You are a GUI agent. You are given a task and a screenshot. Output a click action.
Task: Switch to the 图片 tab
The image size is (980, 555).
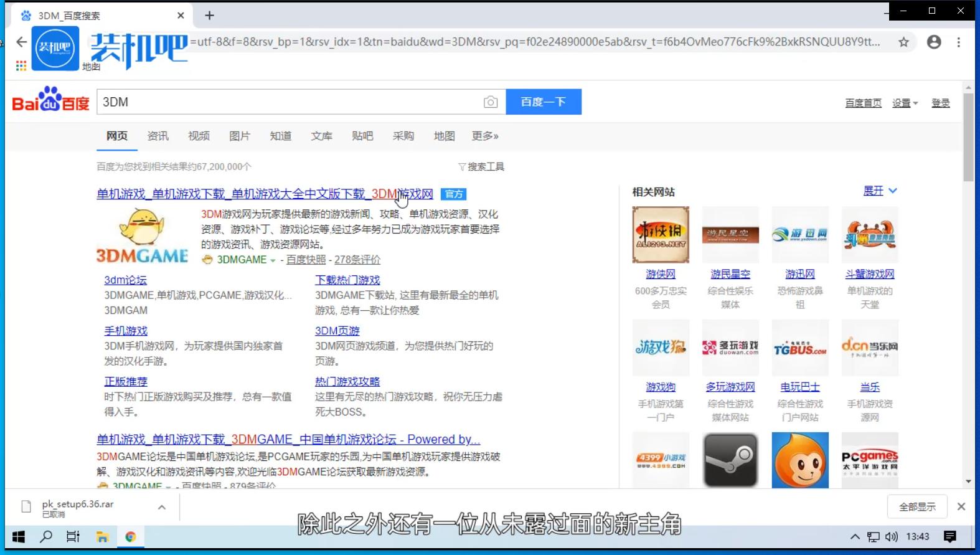click(x=240, y=136)
